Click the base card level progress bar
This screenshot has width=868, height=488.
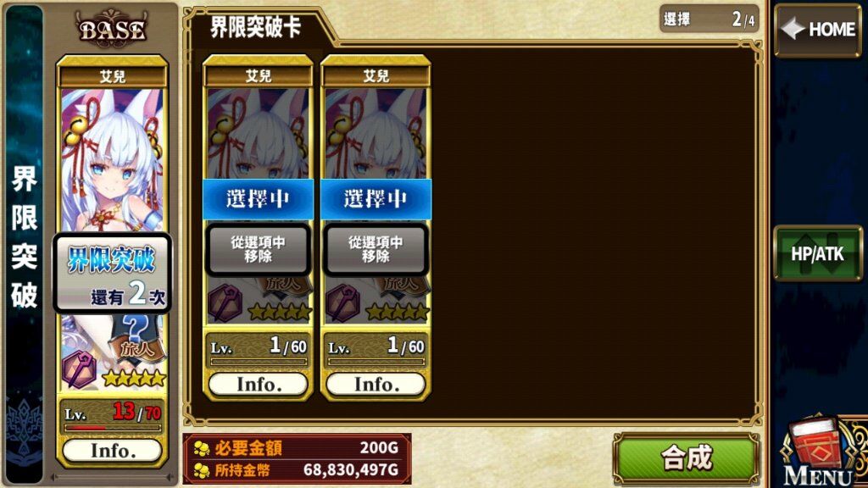[113, 428]
